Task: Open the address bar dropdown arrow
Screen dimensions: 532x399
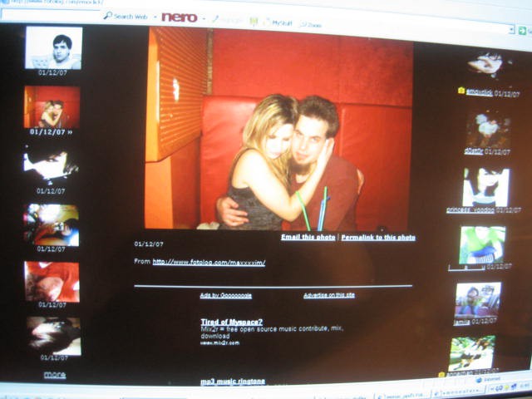Action: tap(512, 30)
